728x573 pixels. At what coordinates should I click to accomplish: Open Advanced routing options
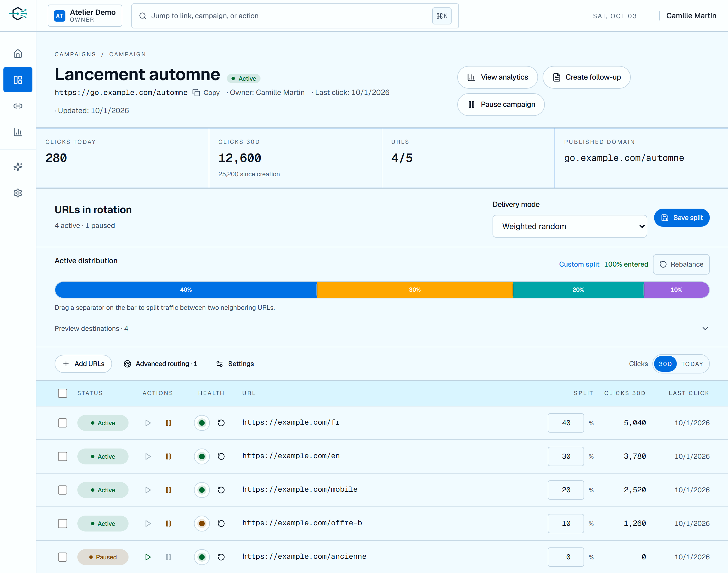pyautogui.click(x=160, y=364)
